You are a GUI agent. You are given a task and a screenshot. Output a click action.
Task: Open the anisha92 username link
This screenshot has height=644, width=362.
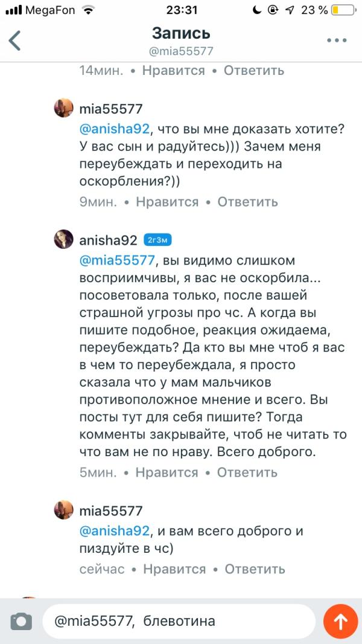pos(109,240)
